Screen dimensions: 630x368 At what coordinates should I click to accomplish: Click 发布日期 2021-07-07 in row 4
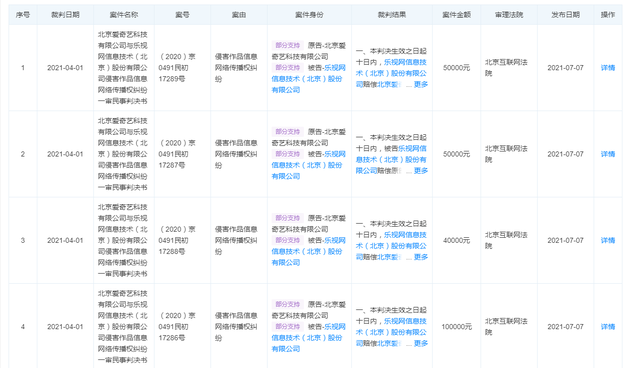tap(565, 327)
